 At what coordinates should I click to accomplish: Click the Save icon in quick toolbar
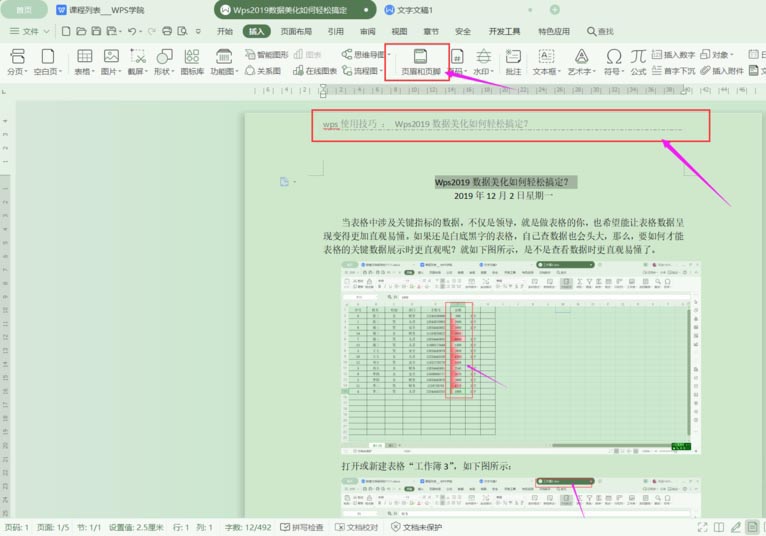96,31
